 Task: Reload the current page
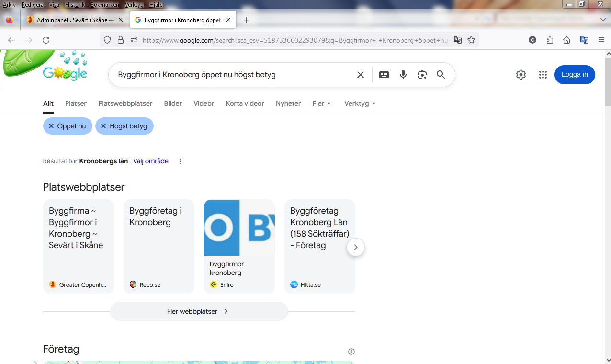tap(46, 40)
